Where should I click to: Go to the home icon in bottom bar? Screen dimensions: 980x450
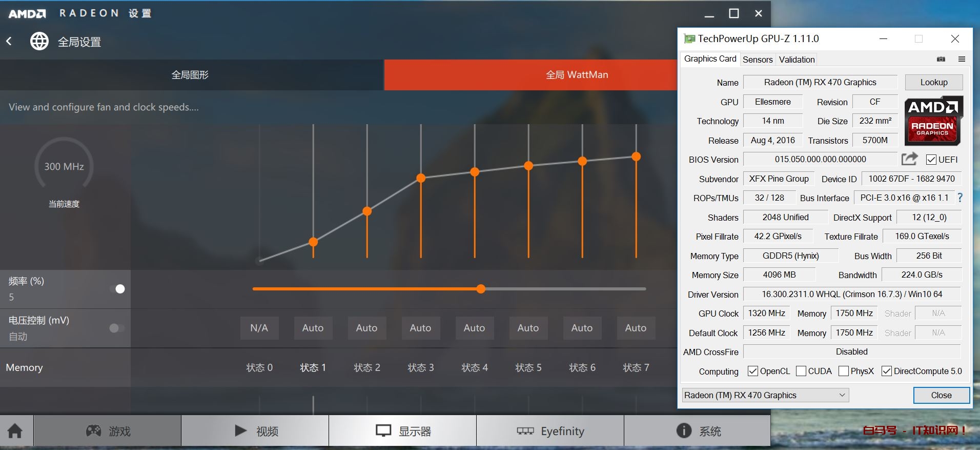(x=15, y=431)
